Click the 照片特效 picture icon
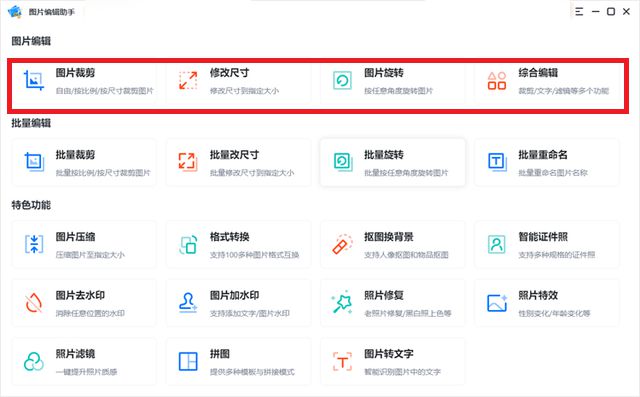640x397 pixels. point(497,303)
